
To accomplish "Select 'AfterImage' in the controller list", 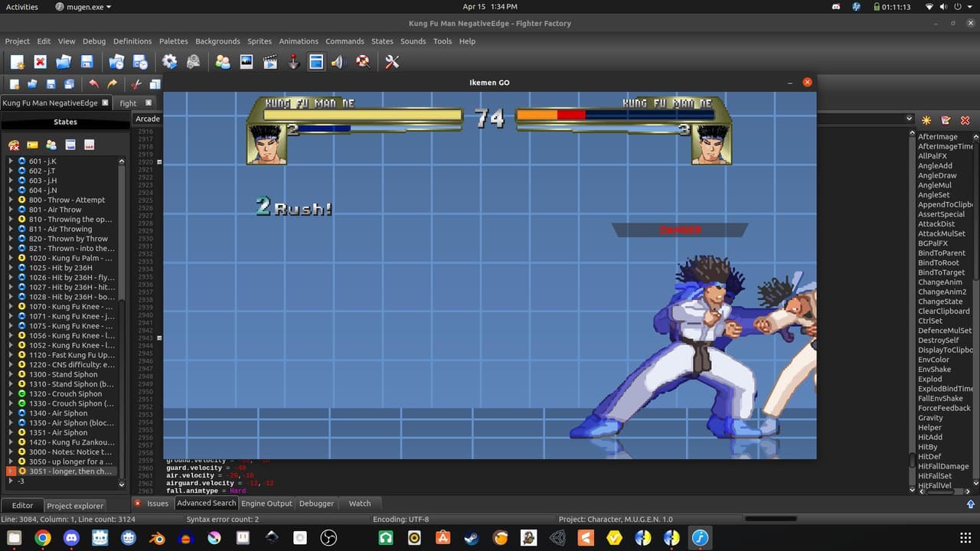I will click(x=938, y=136).
